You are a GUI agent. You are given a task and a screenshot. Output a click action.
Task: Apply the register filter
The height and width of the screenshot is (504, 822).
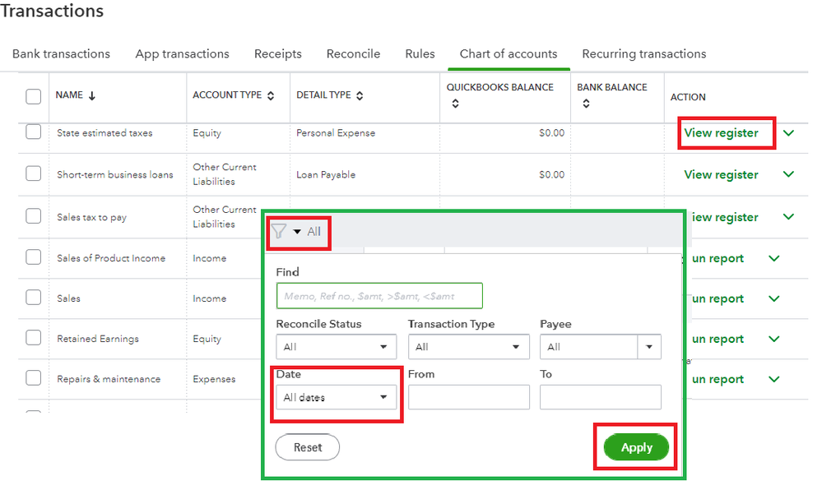[x=636, y=447]
